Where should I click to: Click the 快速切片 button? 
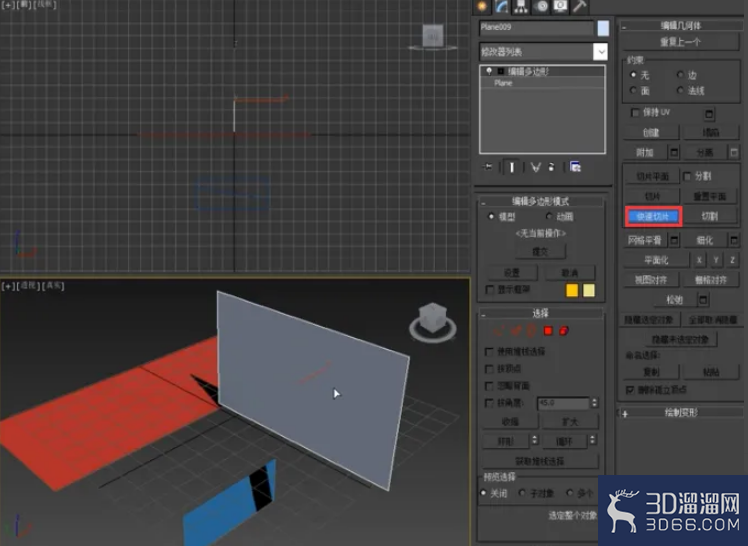pyautogui.click(x=653, y=216)
